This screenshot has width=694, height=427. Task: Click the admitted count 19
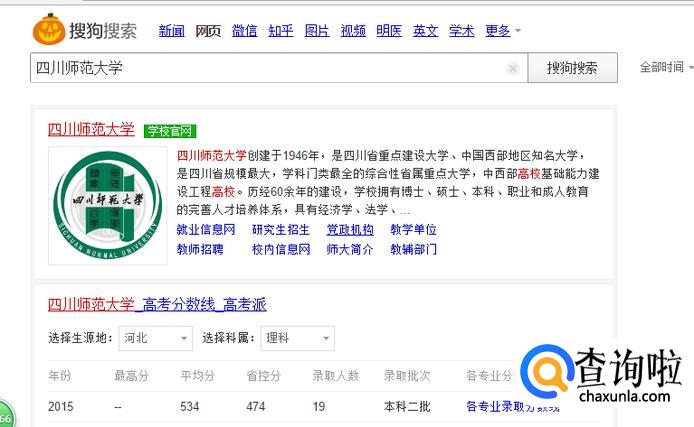[x=319, y=407]
